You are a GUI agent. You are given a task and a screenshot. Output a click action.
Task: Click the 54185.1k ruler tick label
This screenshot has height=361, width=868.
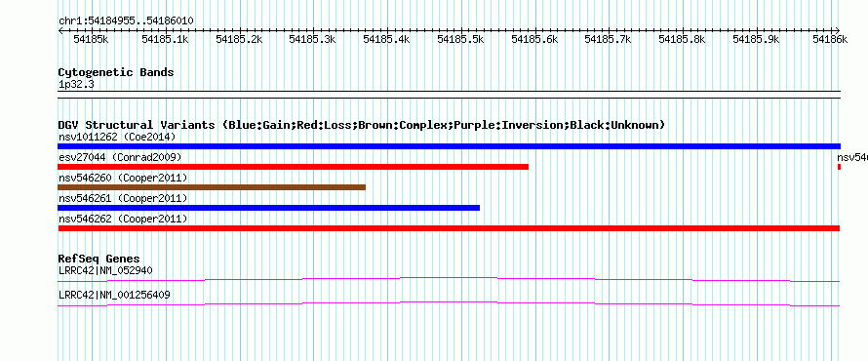point(165,39)
